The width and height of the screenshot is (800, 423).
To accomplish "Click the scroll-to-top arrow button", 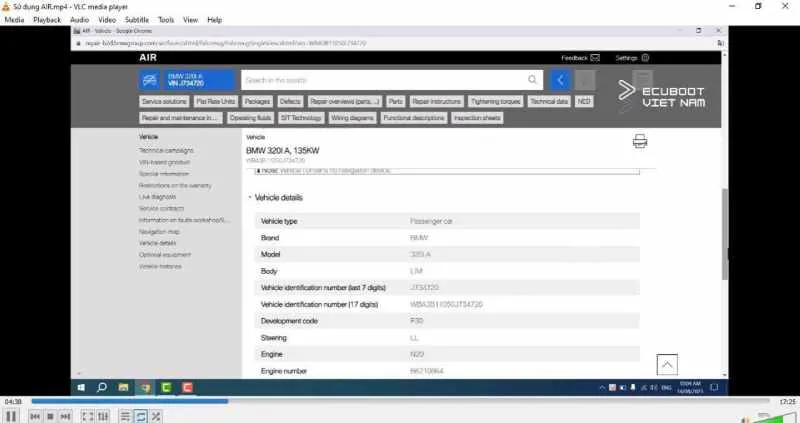I will point(667,365).
